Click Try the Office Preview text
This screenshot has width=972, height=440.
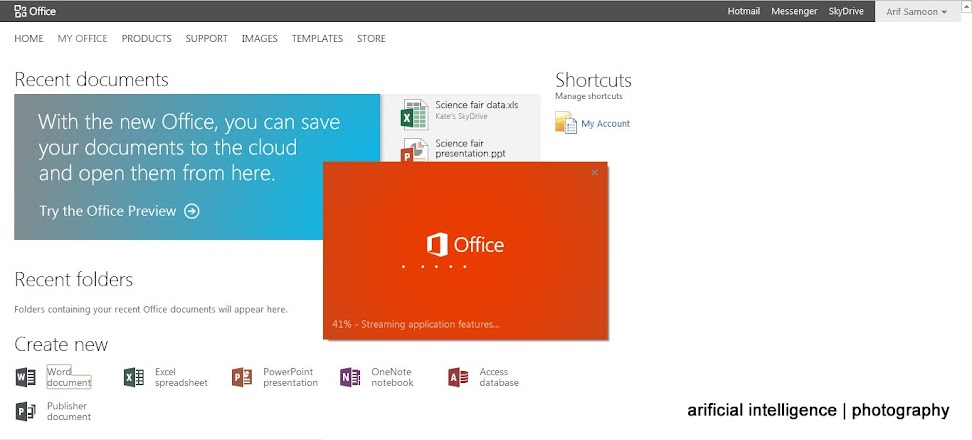pos(108,211)
